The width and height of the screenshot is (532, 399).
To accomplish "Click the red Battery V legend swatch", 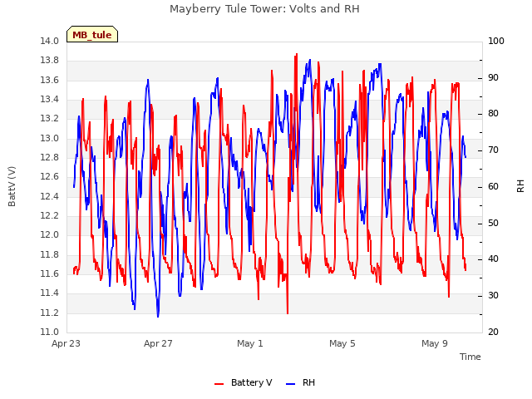I will pos(219,384).
